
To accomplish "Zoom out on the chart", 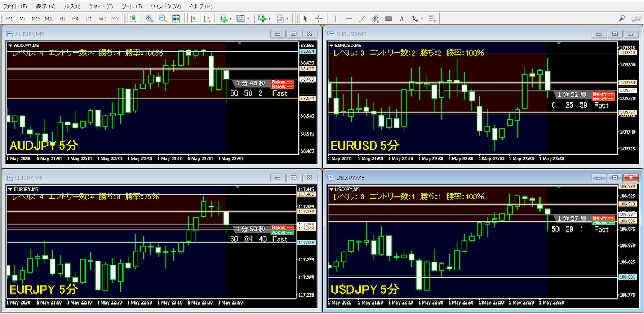I will point(163,18).
